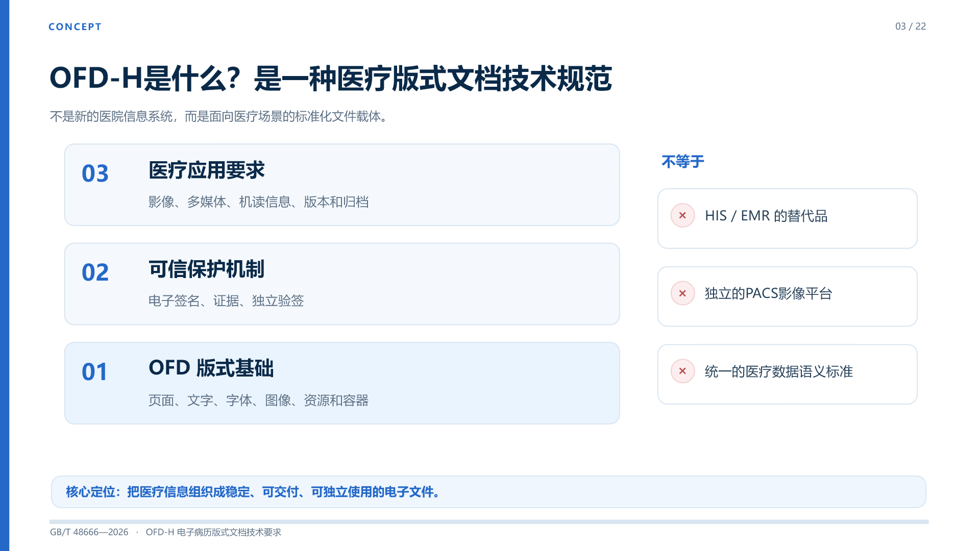Click the subtitle 不是新的医院信息系统
Image resolution: width=980 pixels, height=551 pixels.
(x=111, y=117)
